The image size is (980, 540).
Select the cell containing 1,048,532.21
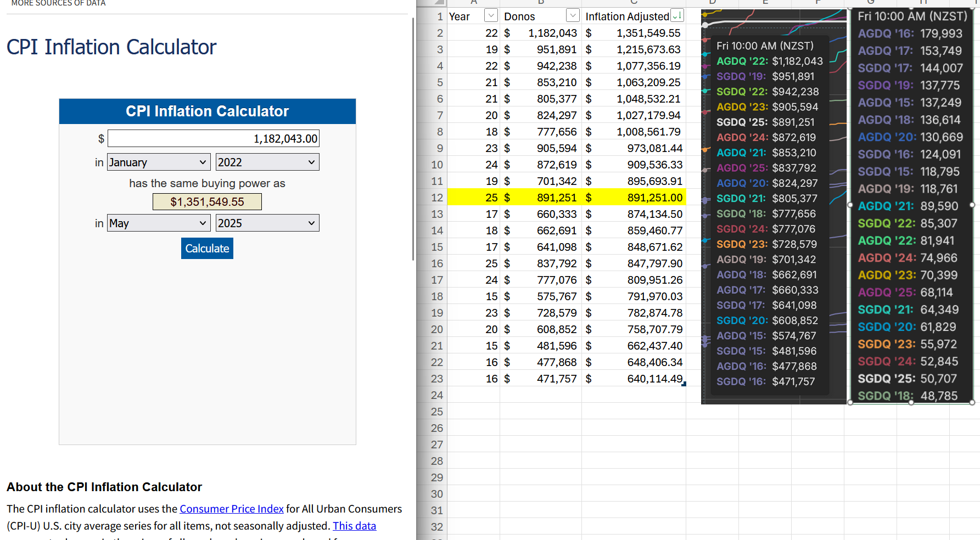pos(634,99)
